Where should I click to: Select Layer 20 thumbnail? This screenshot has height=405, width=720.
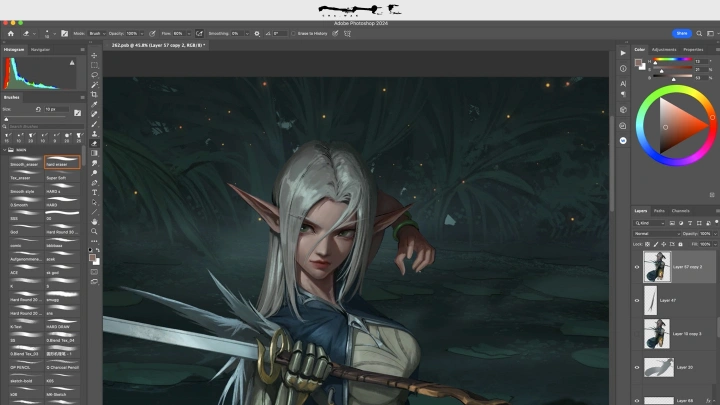coord(658,367)
